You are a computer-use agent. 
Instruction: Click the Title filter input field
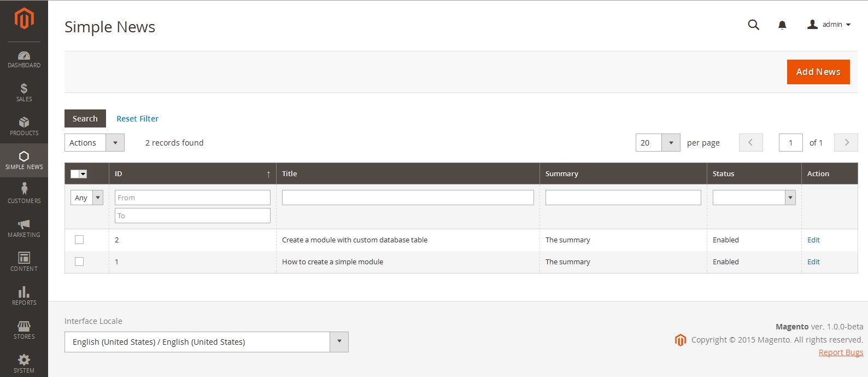[x=407, y=198]
